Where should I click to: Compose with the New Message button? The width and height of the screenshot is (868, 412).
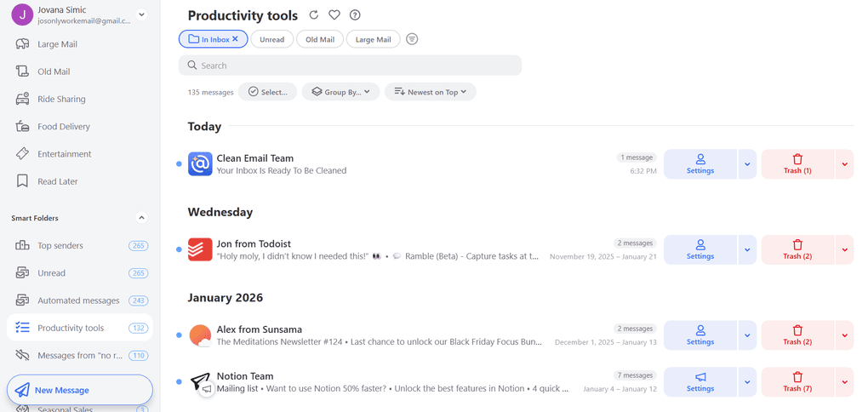click(80, 390)
